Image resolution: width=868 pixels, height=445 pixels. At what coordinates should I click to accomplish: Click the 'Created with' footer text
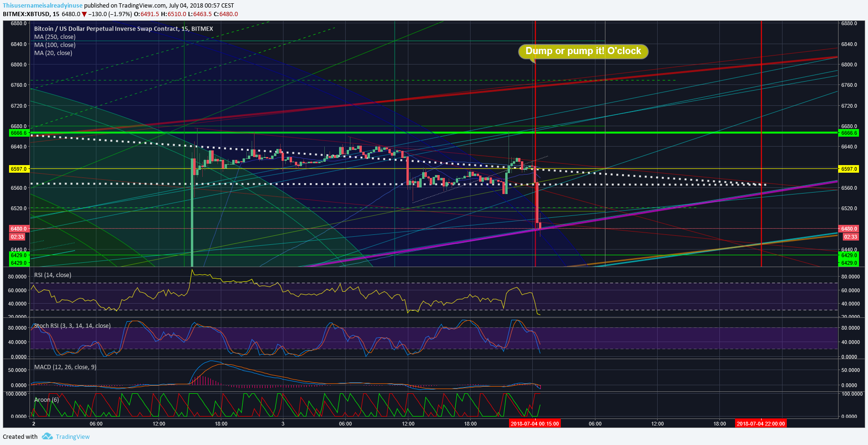click(20, 437)
